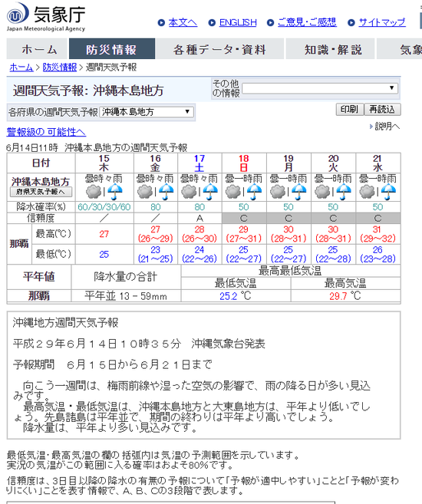Click the bullet icon beside サイトマップ

point(351,23)
